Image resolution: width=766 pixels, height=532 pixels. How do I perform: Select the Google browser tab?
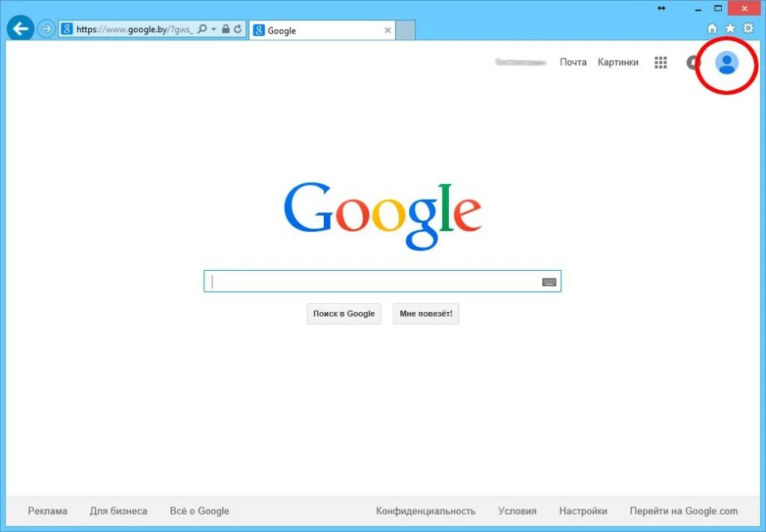(x=322, y=30)
